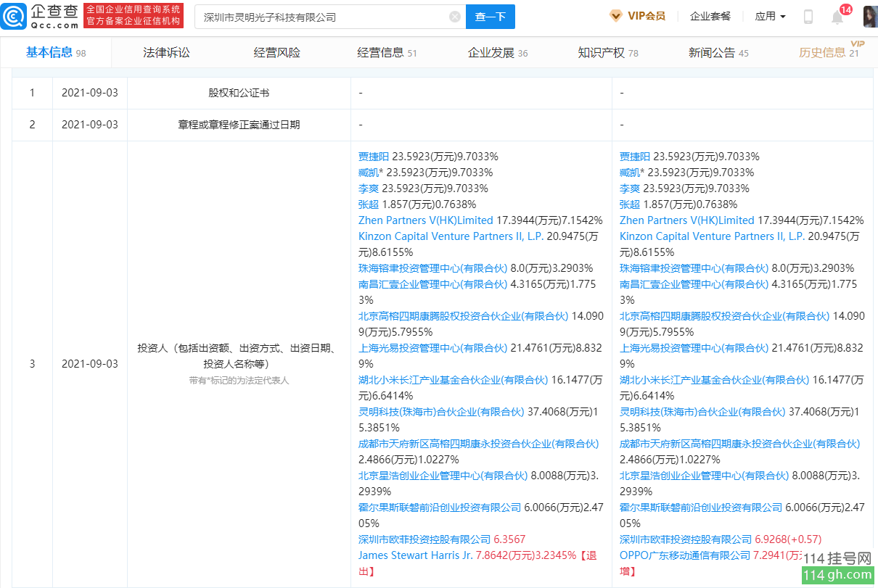Open 北京高榕四期康腾股权投资合伙企业 in left column

(x=464, y=316)
